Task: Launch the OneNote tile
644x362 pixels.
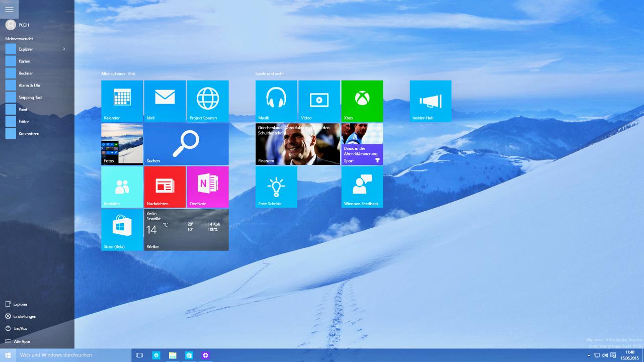Action: click(x=208, y=187)
